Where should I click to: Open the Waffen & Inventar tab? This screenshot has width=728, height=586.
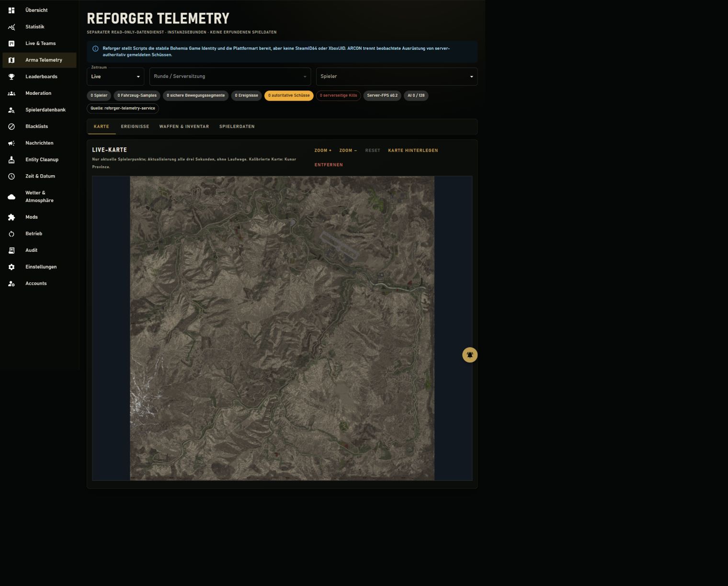(184, 126)
